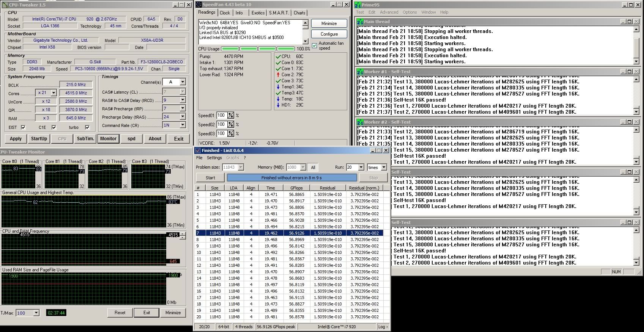Click the LinX title bar icon
This screenshot has height=332, width=644.
[x=198, y=150]
